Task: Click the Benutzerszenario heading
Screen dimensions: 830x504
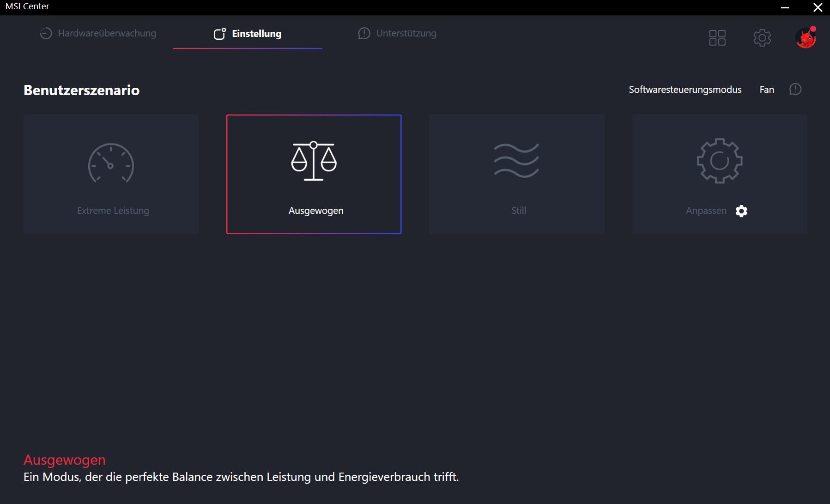Action: (x=82, y=90)
